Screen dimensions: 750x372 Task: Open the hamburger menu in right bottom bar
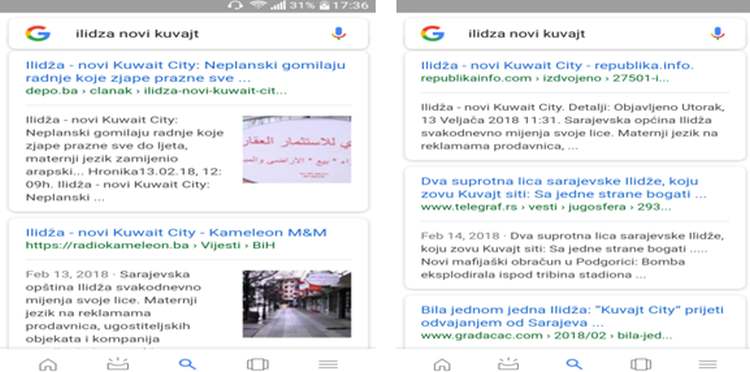(707, 364)
